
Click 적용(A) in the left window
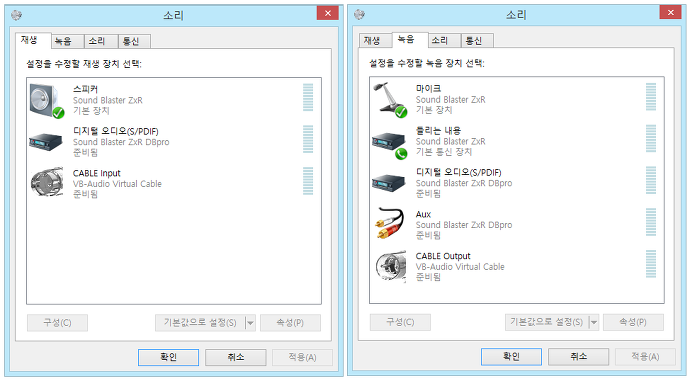pos(302,357)
